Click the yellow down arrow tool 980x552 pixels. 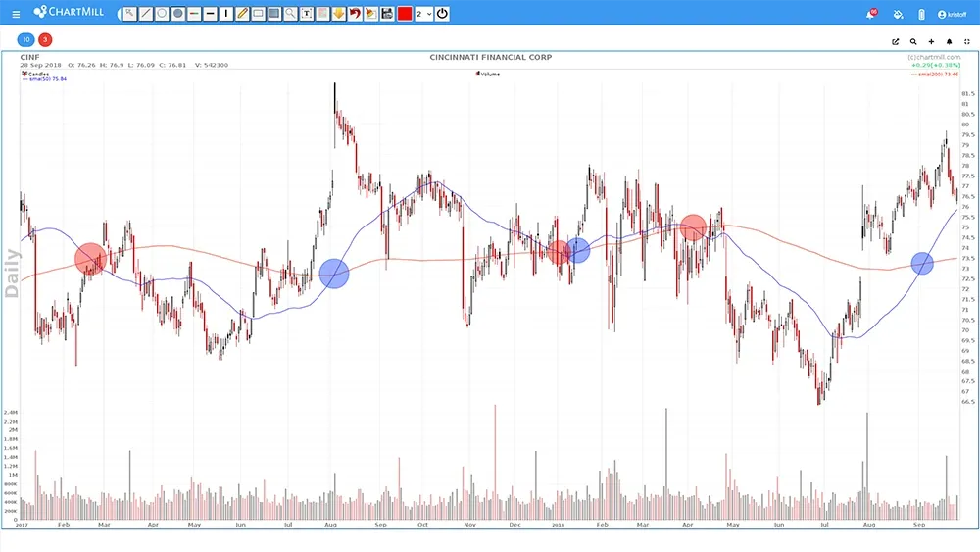[339, 13]
